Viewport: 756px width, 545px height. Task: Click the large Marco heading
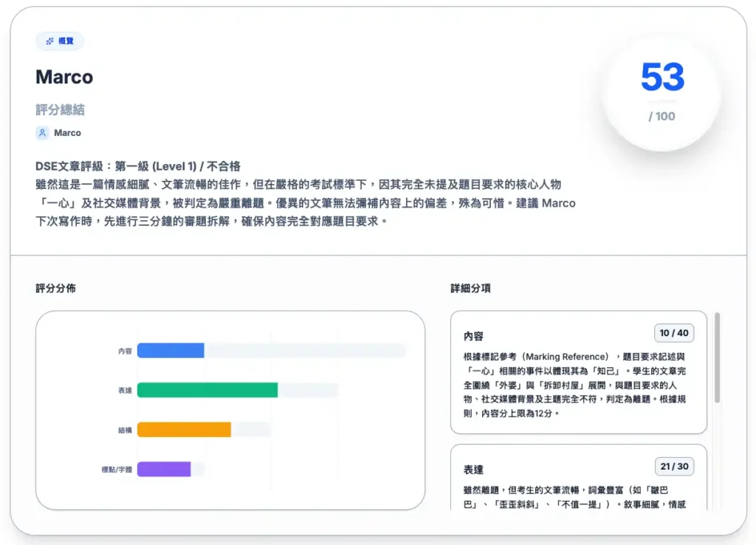tap(64, 77)
